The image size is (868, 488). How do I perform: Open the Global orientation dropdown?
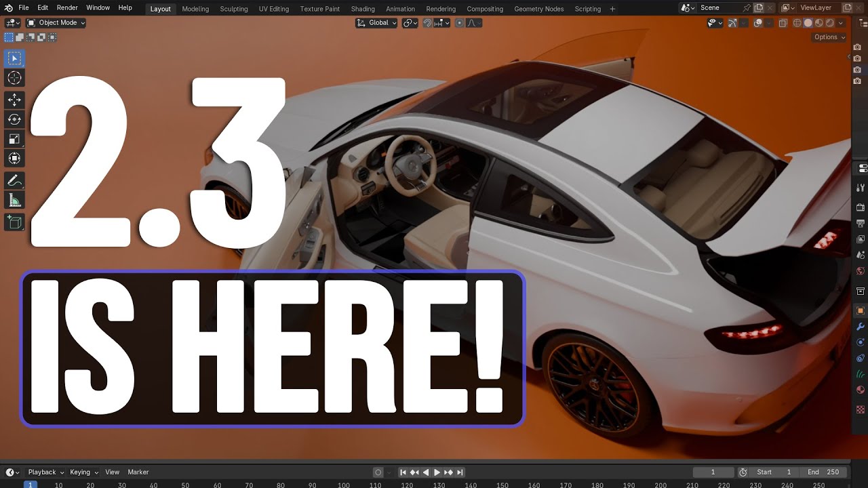point(376,22)
